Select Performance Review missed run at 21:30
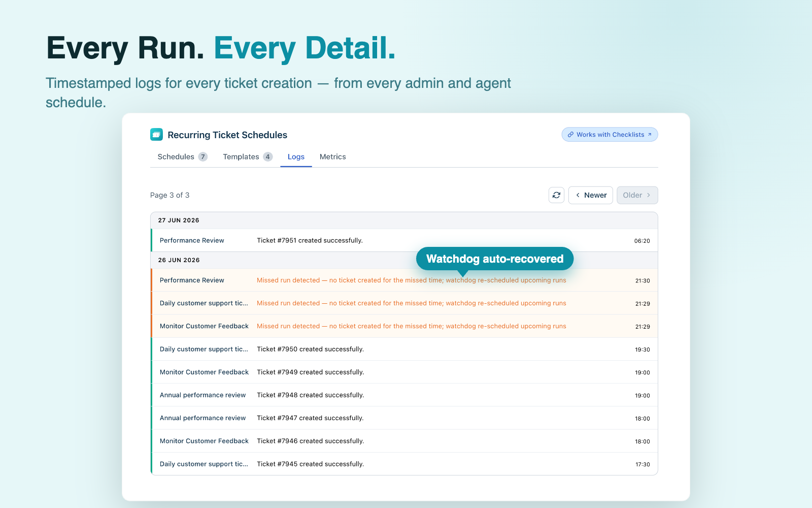Viewport: 812px width, 508px height. tap(404, 280)
